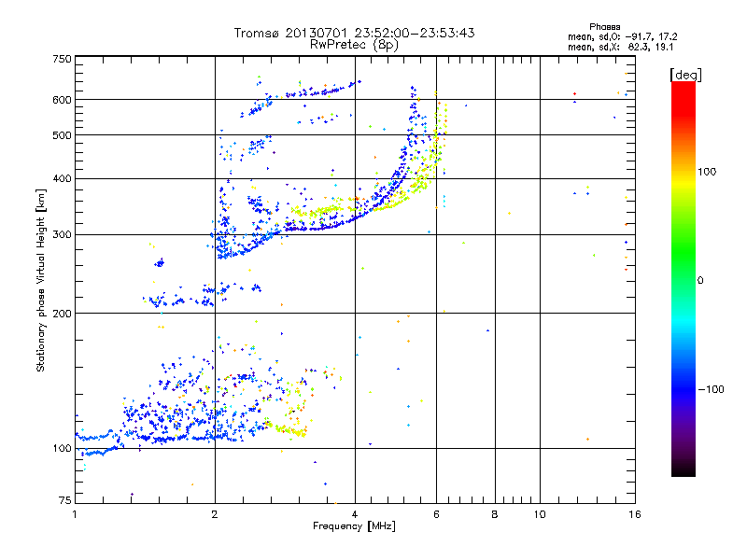The height and width of the screenshot is (560, 747).
Task: Click the 'Phases' header text
Action: pyautogui.click(x=604, y=27)
